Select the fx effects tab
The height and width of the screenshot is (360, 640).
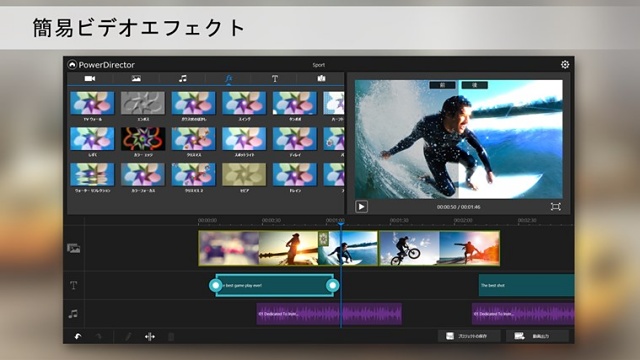point(229,78)
